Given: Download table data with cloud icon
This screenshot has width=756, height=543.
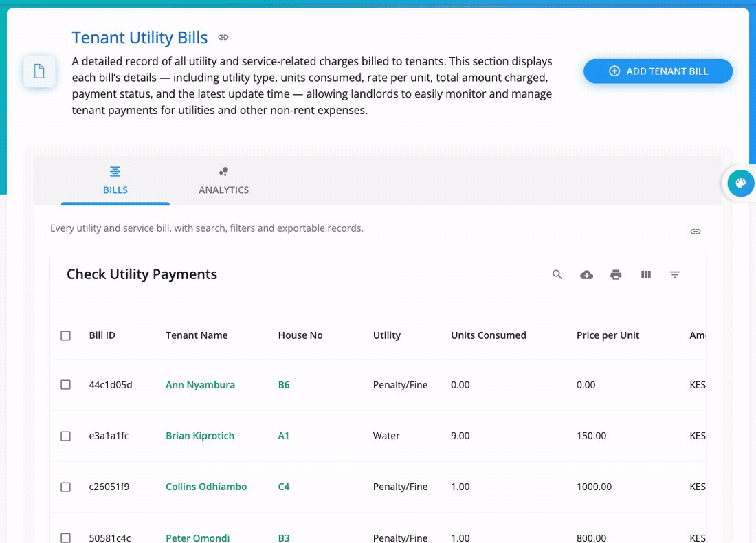Looking at the screenshot, I should pyautogui.click(x=586, y=275).
